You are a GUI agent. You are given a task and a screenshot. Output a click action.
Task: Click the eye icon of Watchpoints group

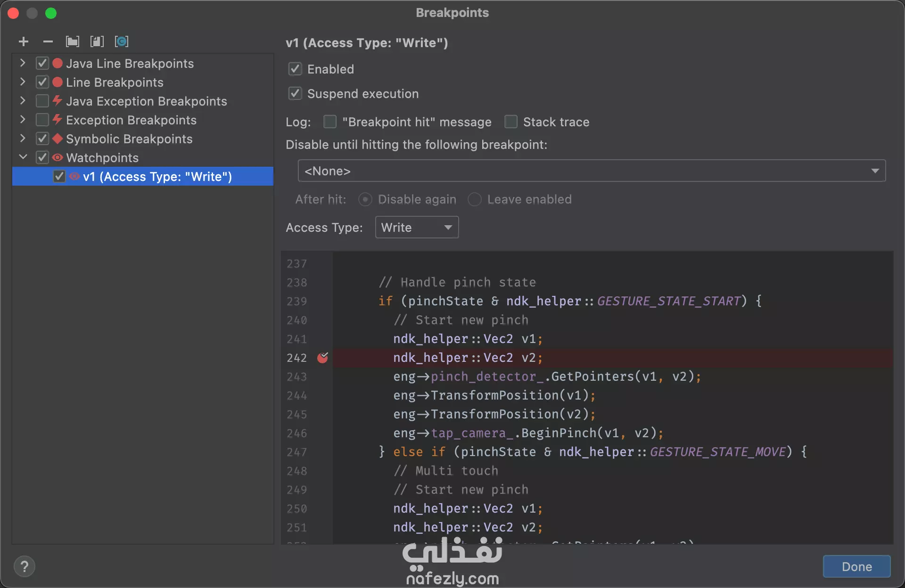[x=58, y=157]
